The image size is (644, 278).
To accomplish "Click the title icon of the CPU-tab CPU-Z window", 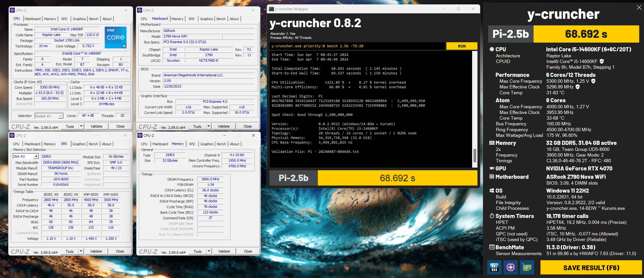I will pos(12,10).
